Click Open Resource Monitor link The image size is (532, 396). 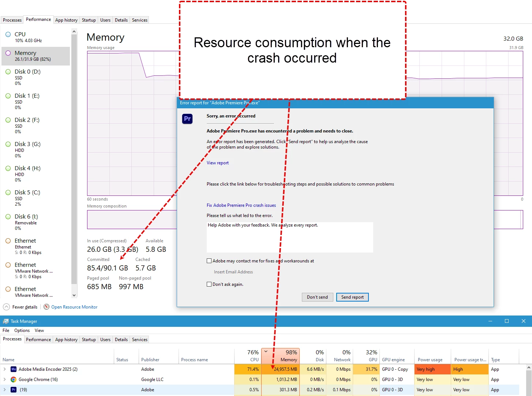[74, 307]
